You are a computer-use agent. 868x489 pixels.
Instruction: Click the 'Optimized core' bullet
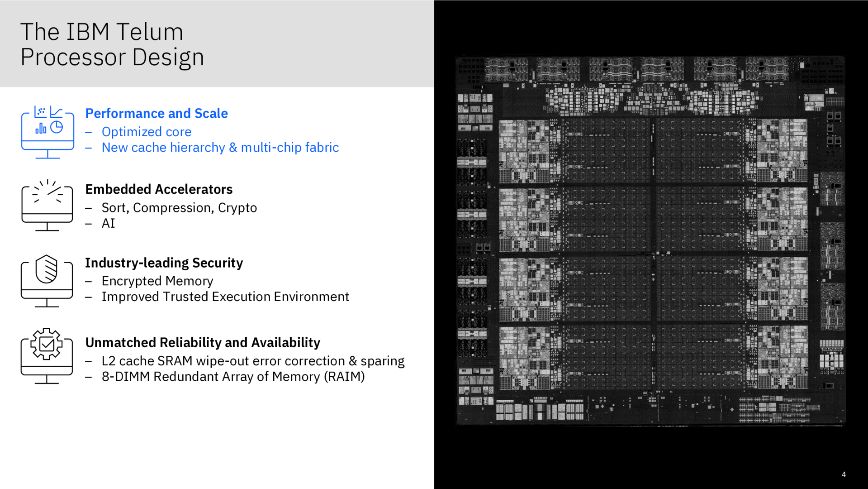[147, 132]
